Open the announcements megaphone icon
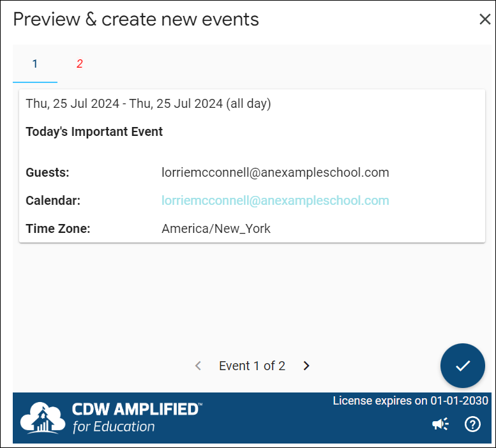 tap(440, 424)
